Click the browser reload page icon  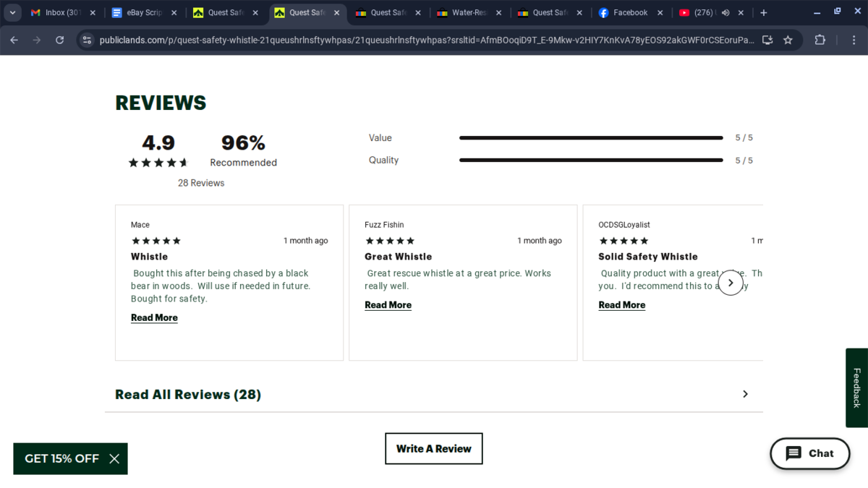tap(60, 40)
